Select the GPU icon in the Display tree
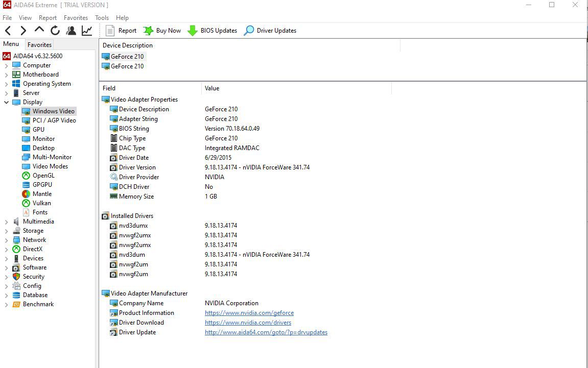Image resolution: width=588 pixels, height=368 pixels. pos(26,130)
